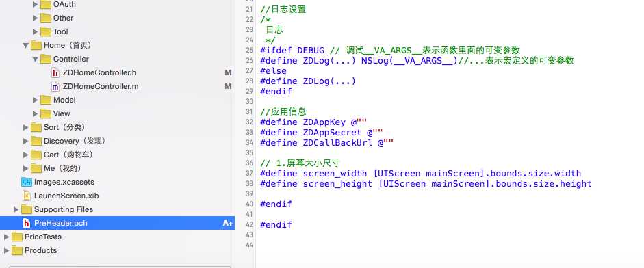This screenshot has height=268, width=644.
Task: Click '#define ZDAppSecret' code line
Action: [322, 133]
